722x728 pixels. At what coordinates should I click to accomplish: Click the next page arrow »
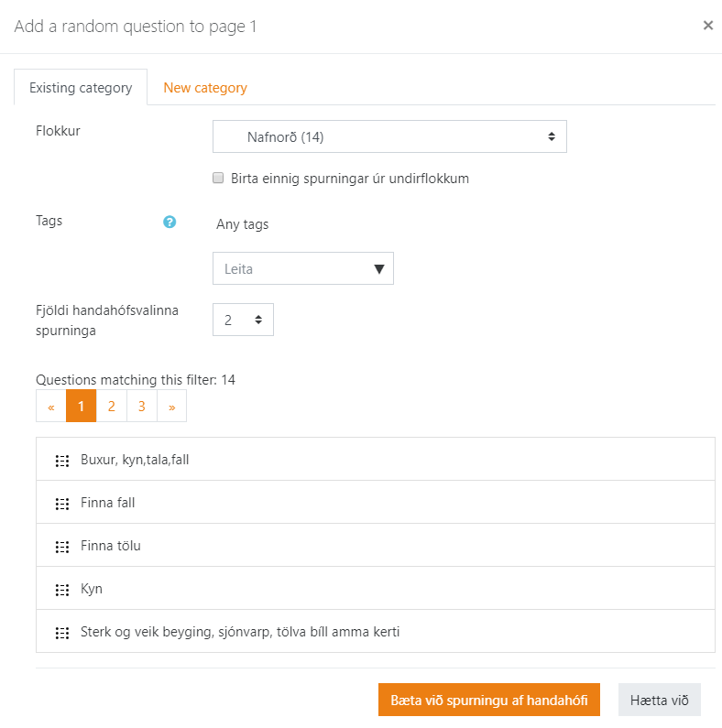click(171, 407)
